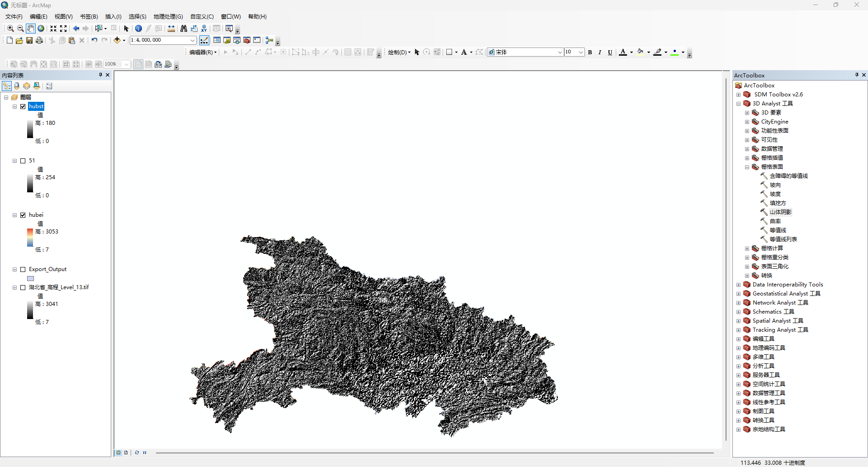Open the 山体阴影 hillshade tool

click(780, 212)
